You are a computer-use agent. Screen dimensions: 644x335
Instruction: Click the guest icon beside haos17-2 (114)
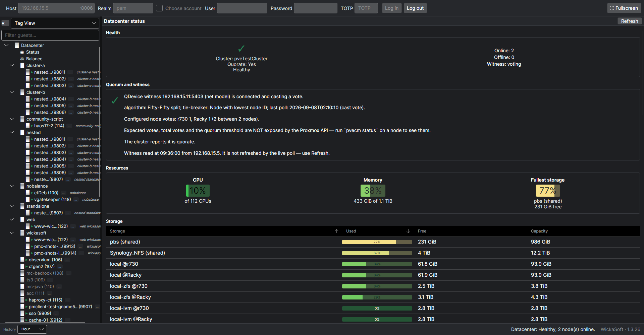(28, 126)
